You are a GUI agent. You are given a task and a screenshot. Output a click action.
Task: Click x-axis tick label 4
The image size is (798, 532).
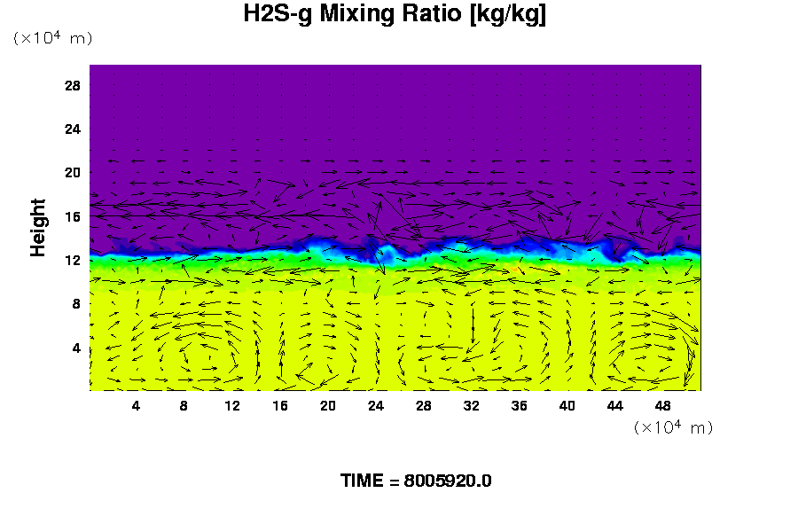(136, 405)
